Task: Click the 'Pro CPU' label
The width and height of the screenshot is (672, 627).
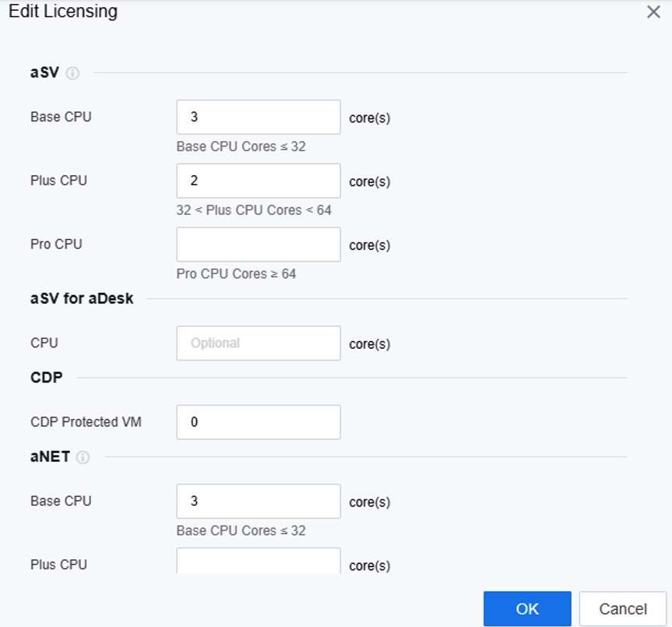Action: pyautogui.click(x=56, y=244)
